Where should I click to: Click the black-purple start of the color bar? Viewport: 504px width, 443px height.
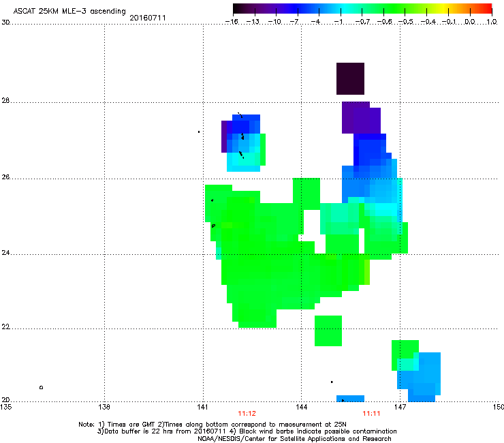point(240,9)
